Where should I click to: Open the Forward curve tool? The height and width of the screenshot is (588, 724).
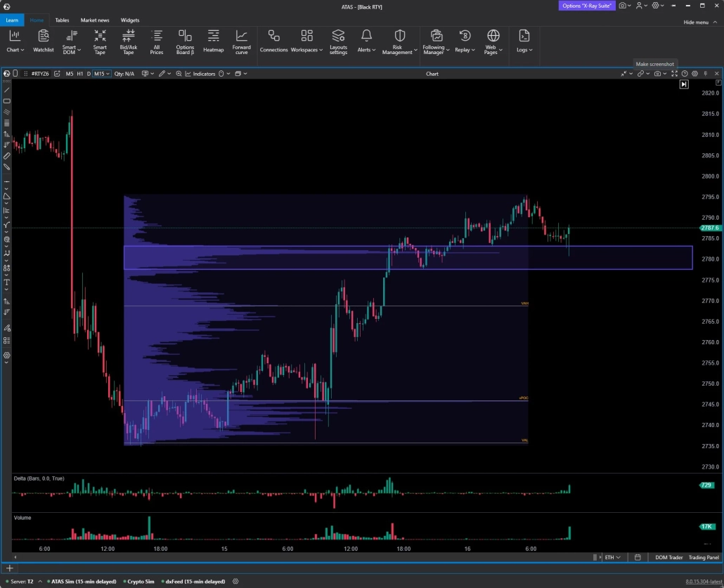[242, 41]
